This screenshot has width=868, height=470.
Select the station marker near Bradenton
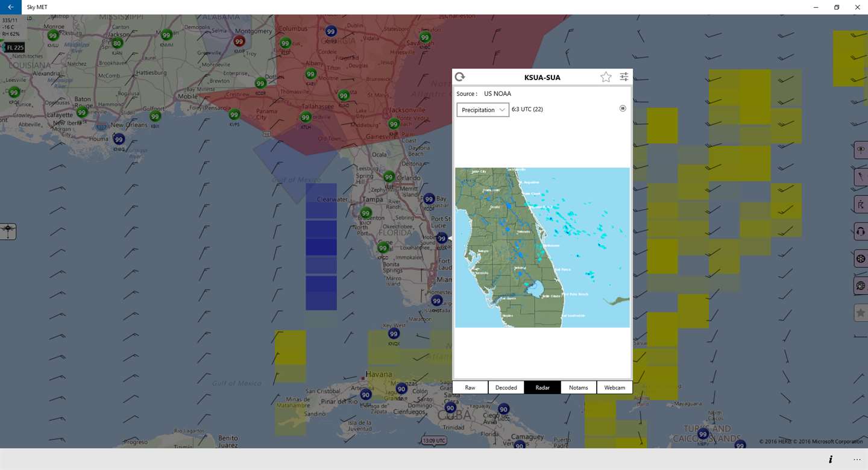pyautogui.click(x=365, y=213)
